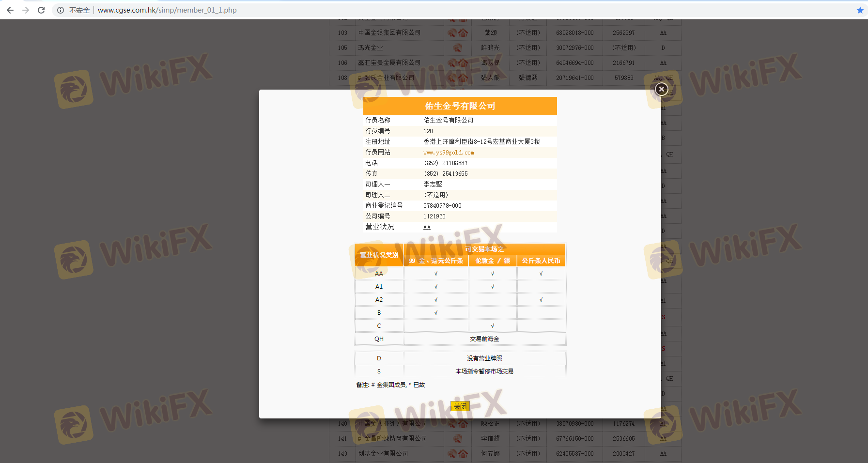Click the browser forward arrow
This screenshot has height=463, width=868.
[26, 10]
